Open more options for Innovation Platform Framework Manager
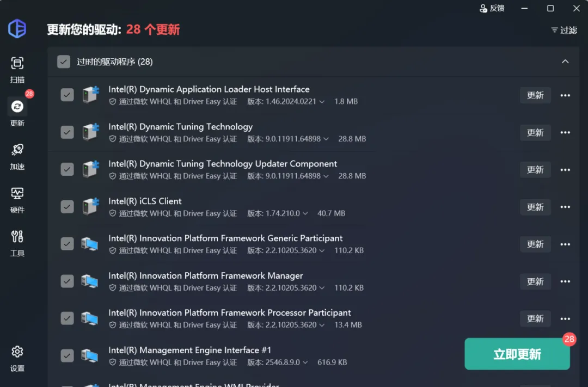Image resolution: width=588 pixels, height=387 pixels. [565, 281]
